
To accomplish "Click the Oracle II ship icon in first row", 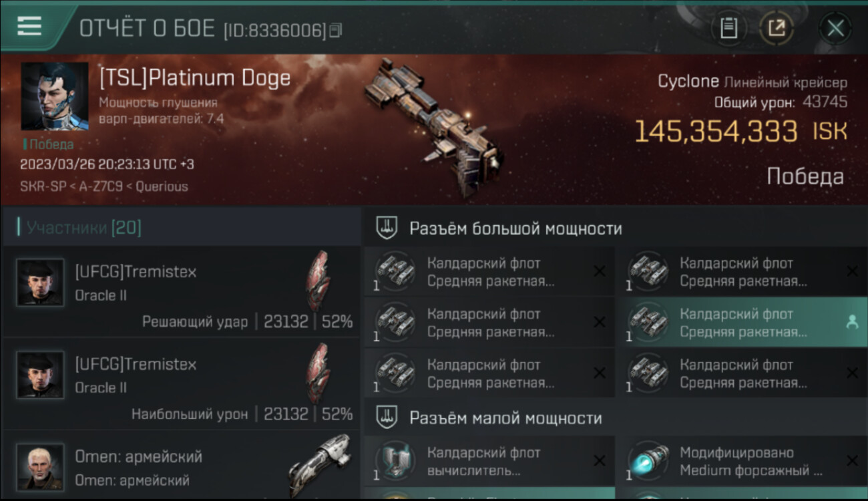I will pyautogui.click(x=318, y=281).
